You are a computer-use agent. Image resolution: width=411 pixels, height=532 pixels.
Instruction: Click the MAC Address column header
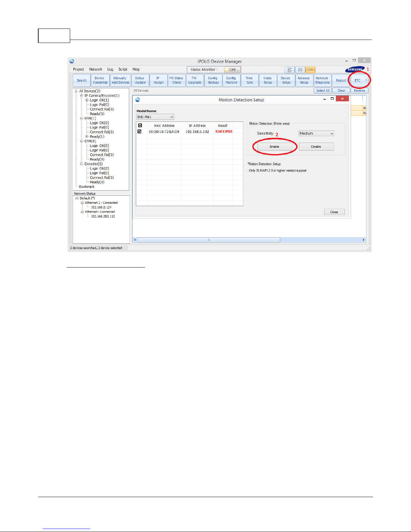(x=164, y=126)
